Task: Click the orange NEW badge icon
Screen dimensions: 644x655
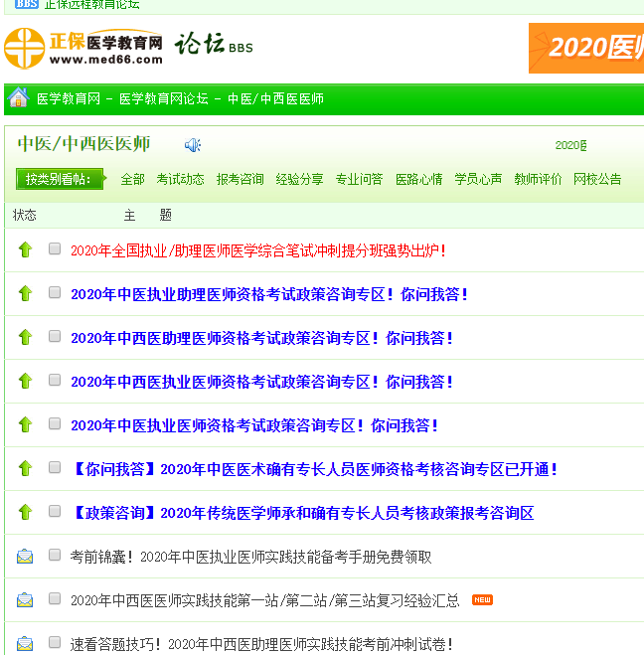Action: tap(482, 599)
